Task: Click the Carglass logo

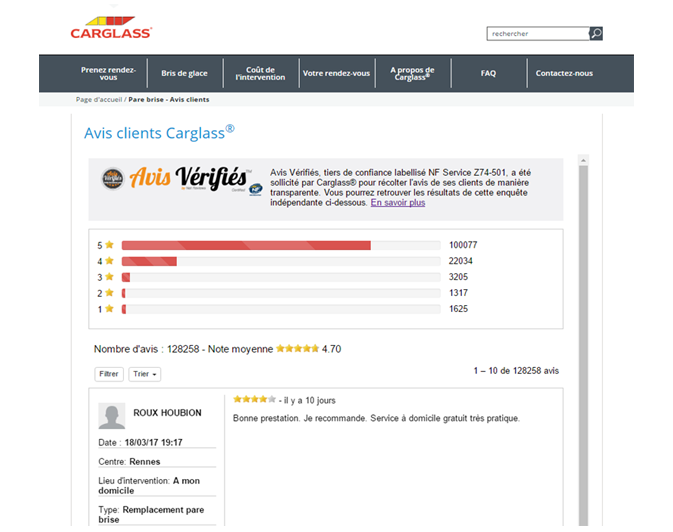Action: coord(111,27)
